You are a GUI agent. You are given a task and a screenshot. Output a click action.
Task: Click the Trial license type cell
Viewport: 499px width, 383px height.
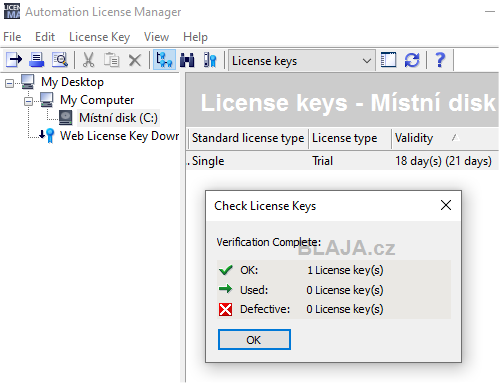322,161
